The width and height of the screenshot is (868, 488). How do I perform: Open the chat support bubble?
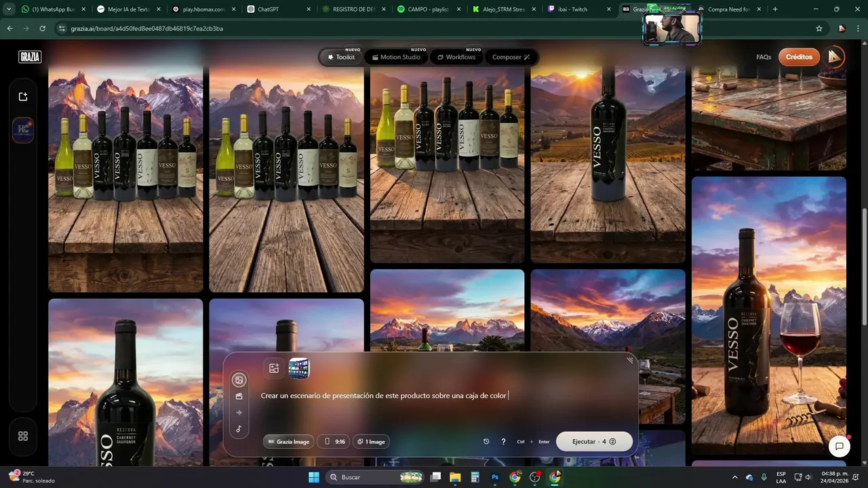840,447
